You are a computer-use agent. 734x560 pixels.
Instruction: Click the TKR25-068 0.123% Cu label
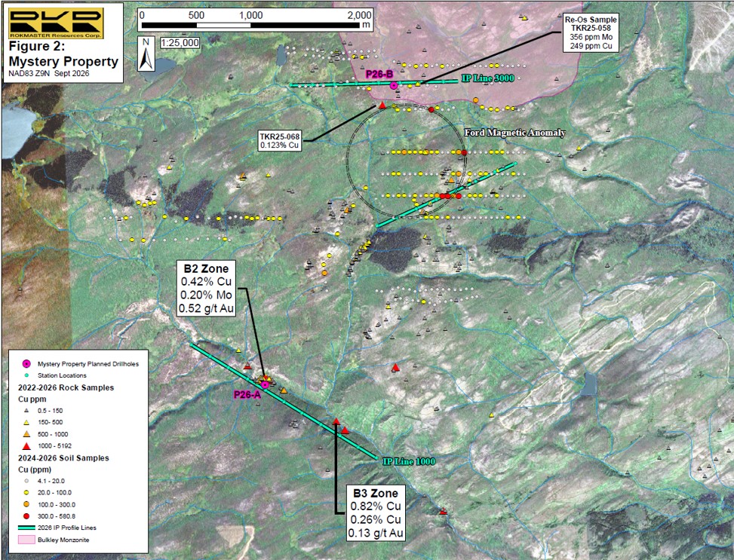click(280, 140)
